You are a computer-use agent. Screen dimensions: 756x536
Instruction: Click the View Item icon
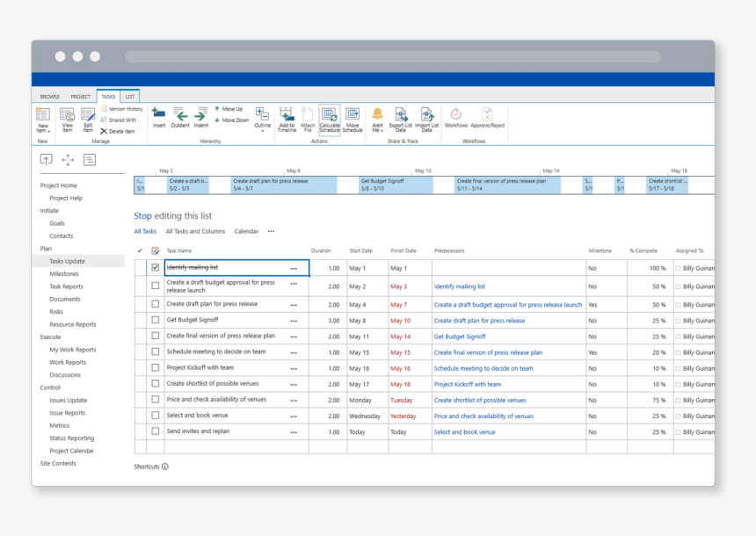coord(67,120)
